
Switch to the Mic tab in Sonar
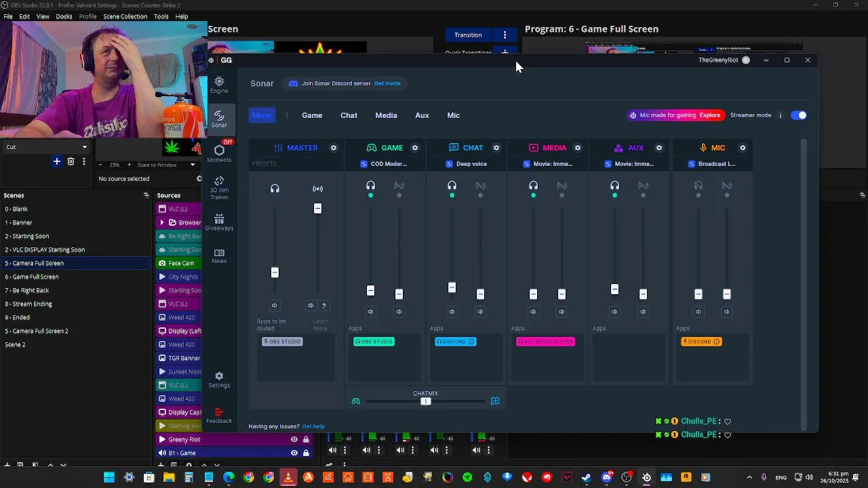point(454,115)
